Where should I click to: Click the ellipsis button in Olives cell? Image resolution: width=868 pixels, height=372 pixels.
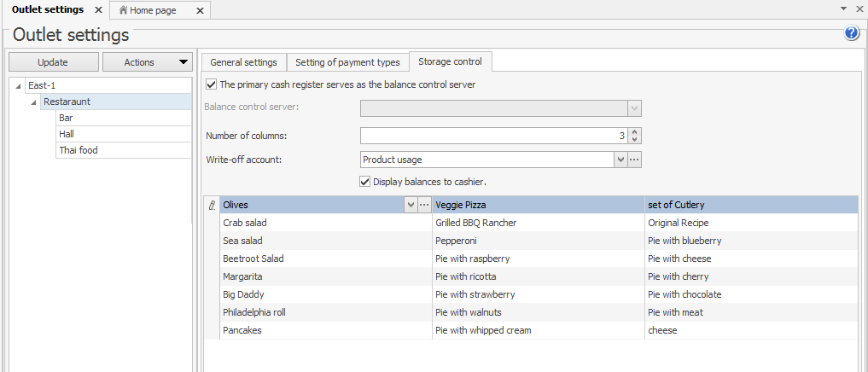[424, 205]
